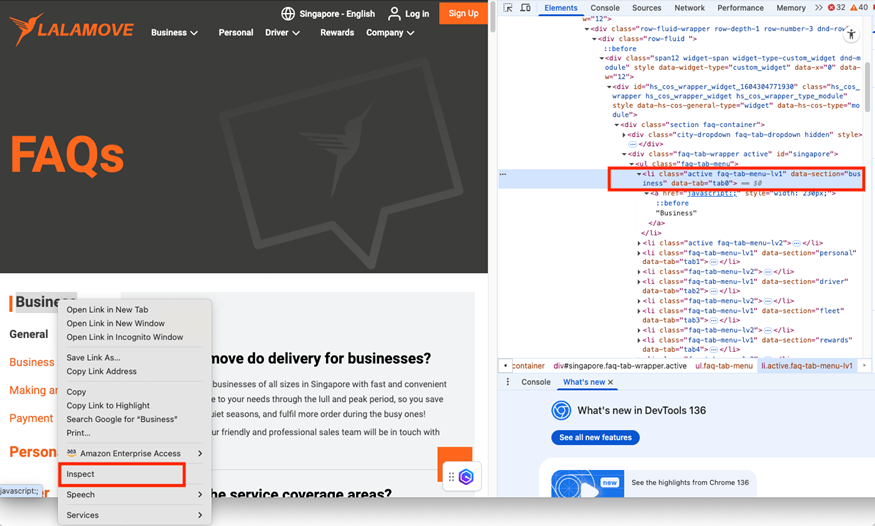Click the yellow warnings count badge
Image resolution: width=875 pixels, height=526 pixels.
tap(859, 8)
